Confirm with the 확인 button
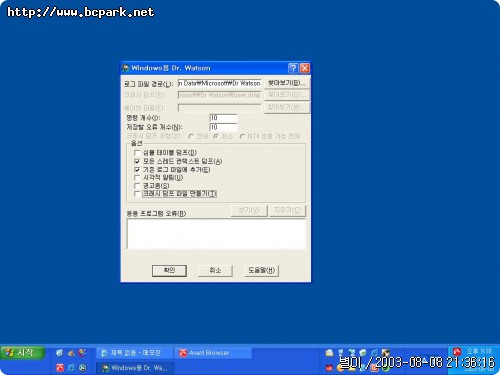 click(x=169, y=270)
